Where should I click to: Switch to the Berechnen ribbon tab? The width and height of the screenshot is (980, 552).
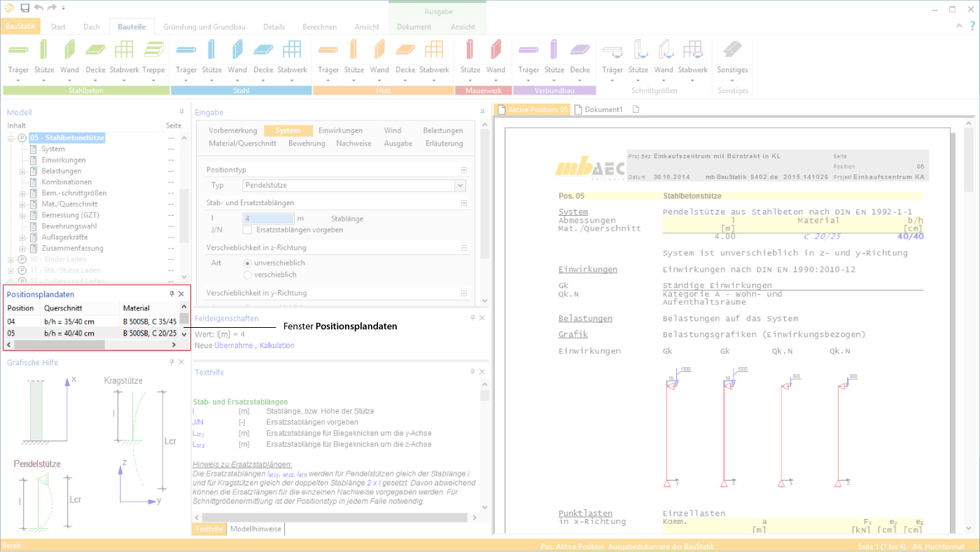[319, 27]
